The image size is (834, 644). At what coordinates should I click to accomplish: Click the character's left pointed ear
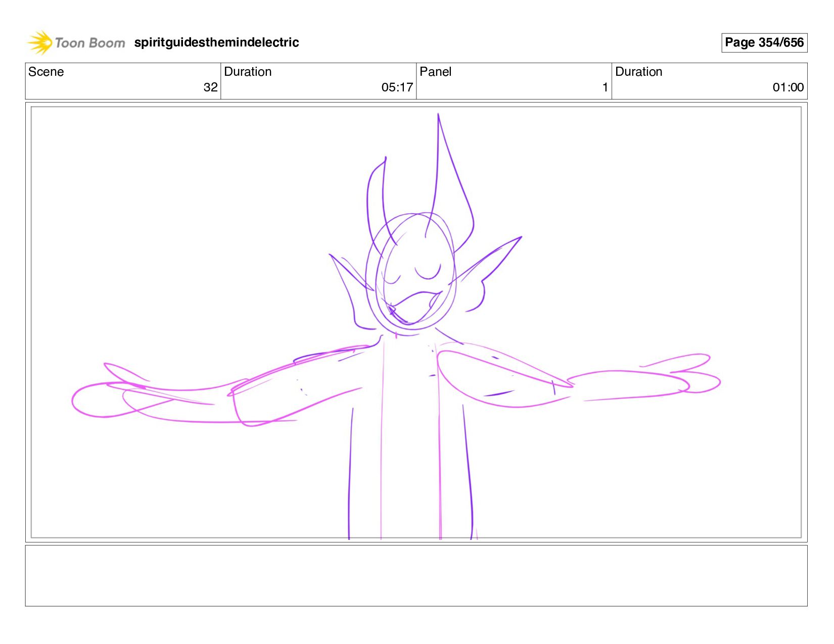pos(349,278)
